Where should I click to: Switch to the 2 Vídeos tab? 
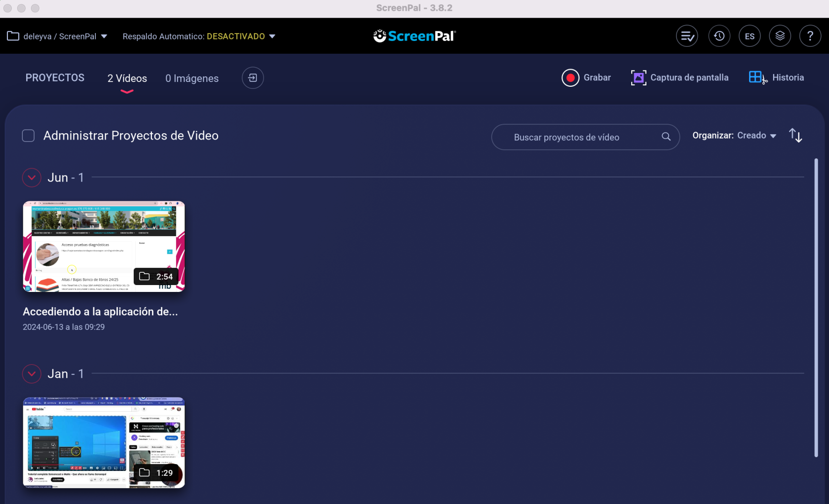click(127, 78)
